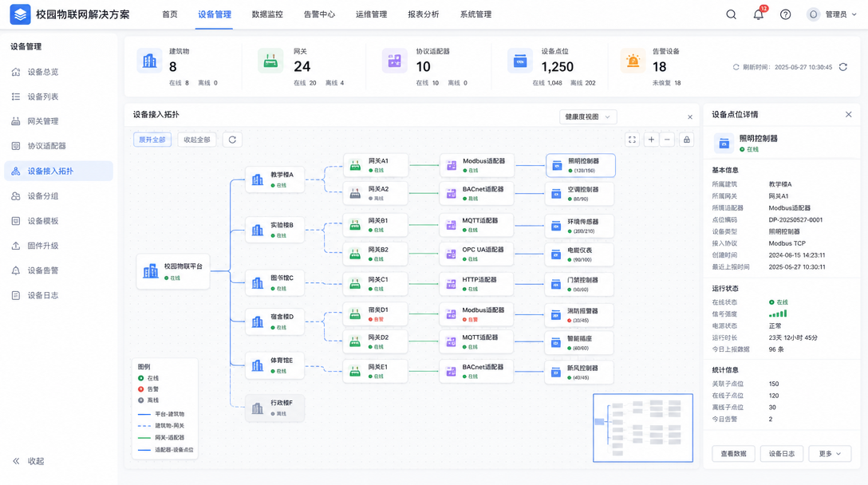Screen dimensions: 868x485
Task: Click 设备日志 button in detail panel
Action: click(781, 453)
